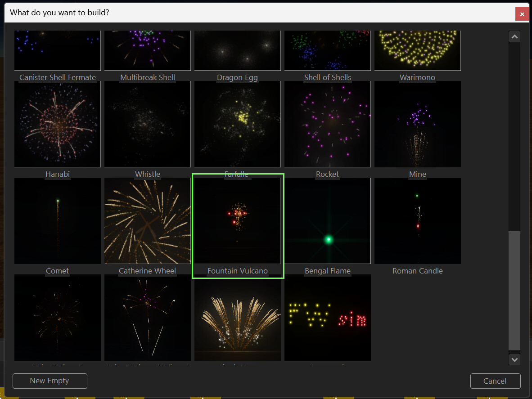
Task: Select the Shell of Shells thumbnail
Action: click(328, 50)
